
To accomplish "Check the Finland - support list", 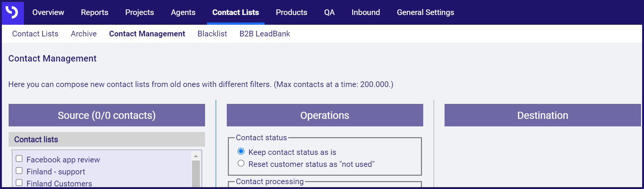I will (19, 171).
